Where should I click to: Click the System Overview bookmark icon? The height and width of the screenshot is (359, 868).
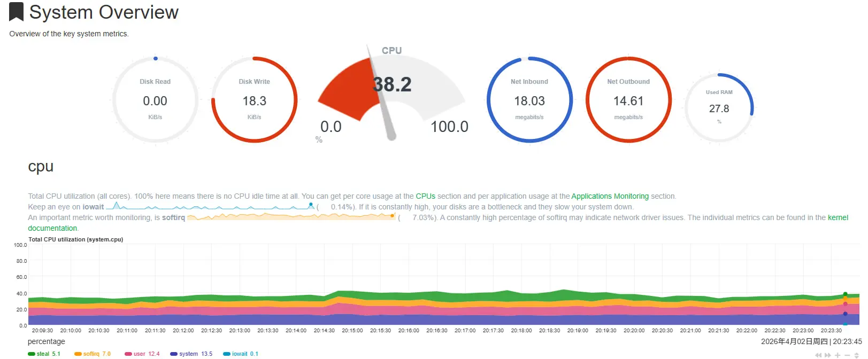pyautogui.click(x=17, y=12)
